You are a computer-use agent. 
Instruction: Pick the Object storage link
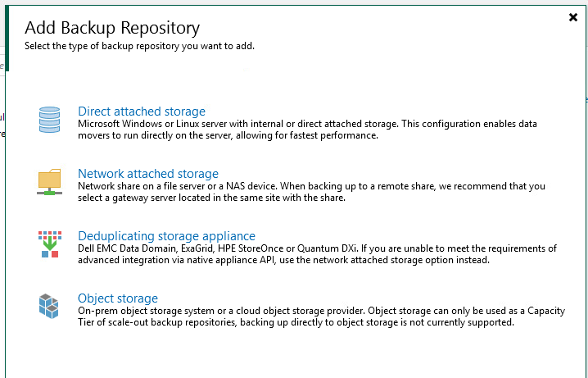[x=117, y=298]
